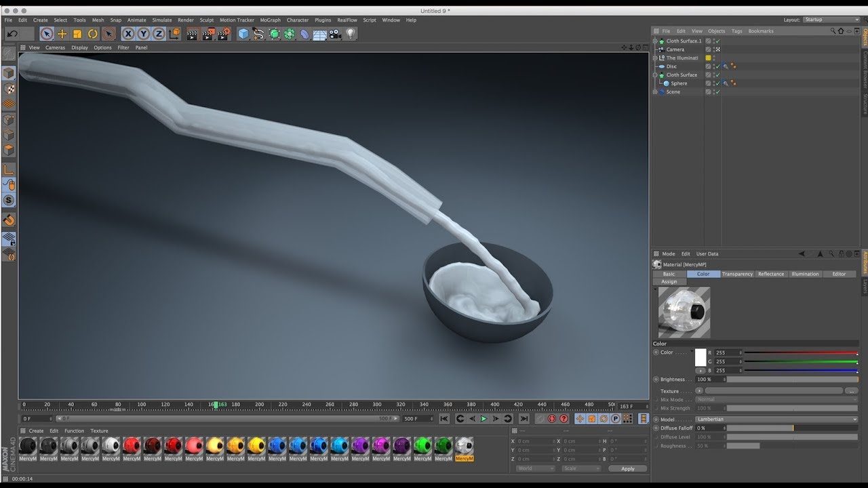Click the Point-level animation dots icon
The width and height of the screenshot is (868, 488).
pos(627,419)
